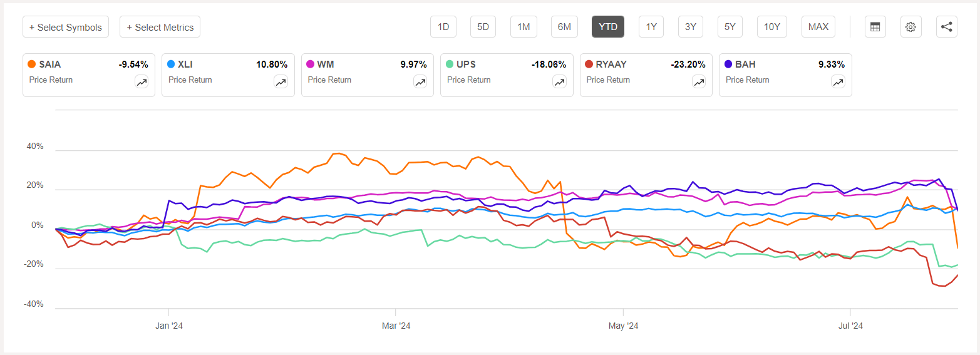Choose the 1Y range button
The height and width of the screenshot is (355, 980).
pos(651,27)
